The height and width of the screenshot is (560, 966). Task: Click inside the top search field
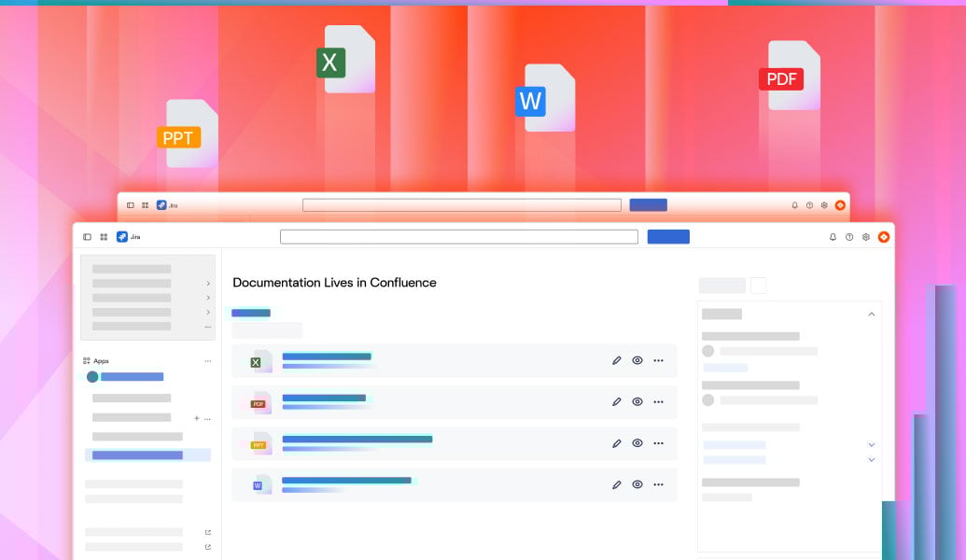(459, 236)
